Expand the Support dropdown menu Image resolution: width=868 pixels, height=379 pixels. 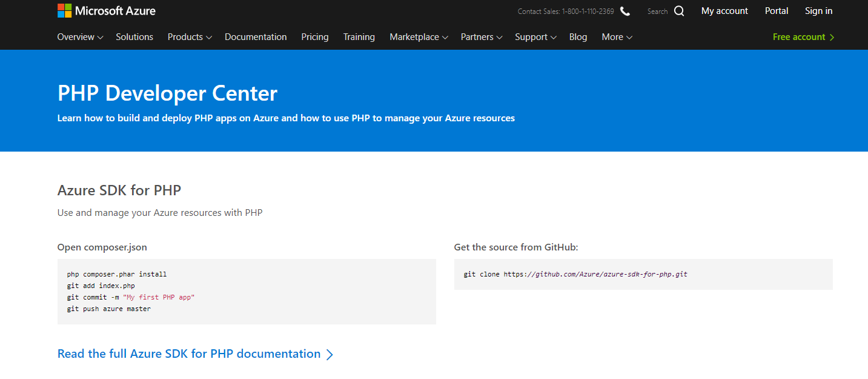coord(535,37)
